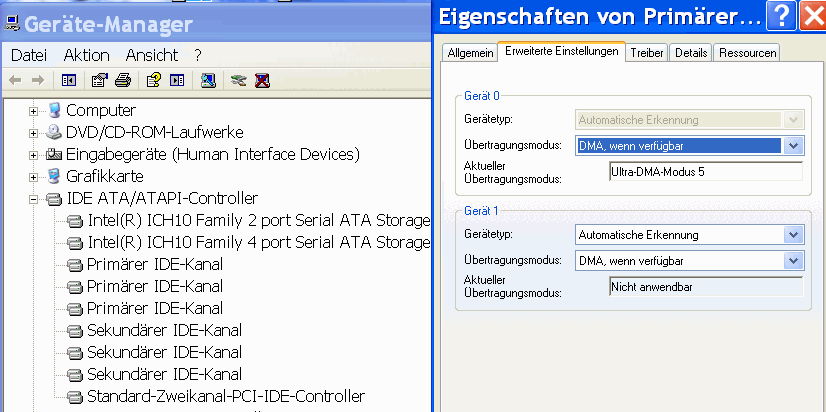The height and width of the screenshot is (412, 826).
Task: Click the uninstall device red X icon
Action: tap(262, 80)
